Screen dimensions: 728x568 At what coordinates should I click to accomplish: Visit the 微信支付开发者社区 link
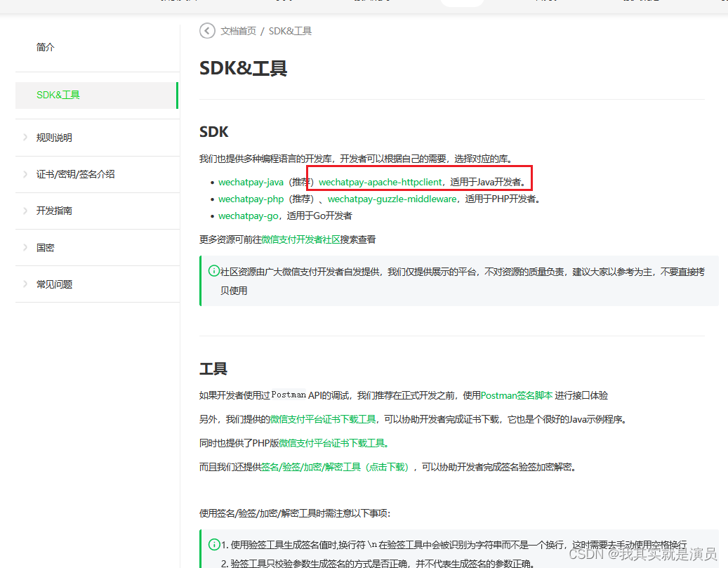pos(301,239)
